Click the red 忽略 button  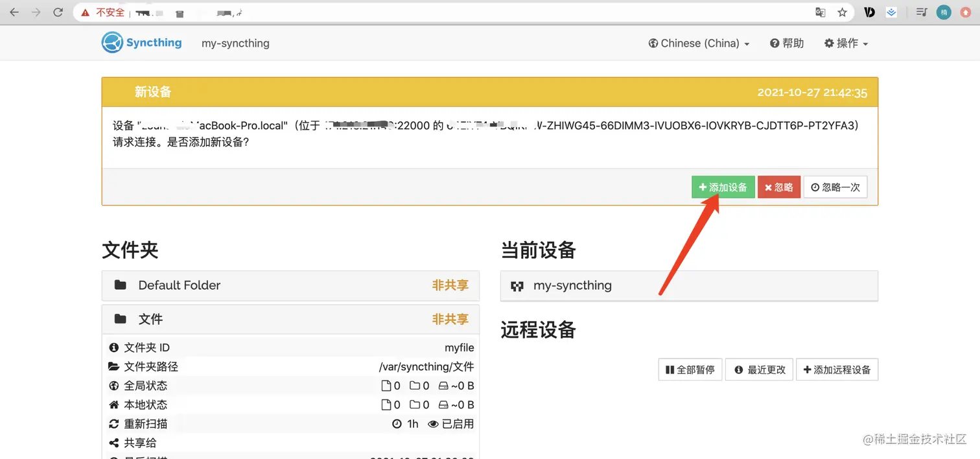pyautogui.click(x=779, y=187)
